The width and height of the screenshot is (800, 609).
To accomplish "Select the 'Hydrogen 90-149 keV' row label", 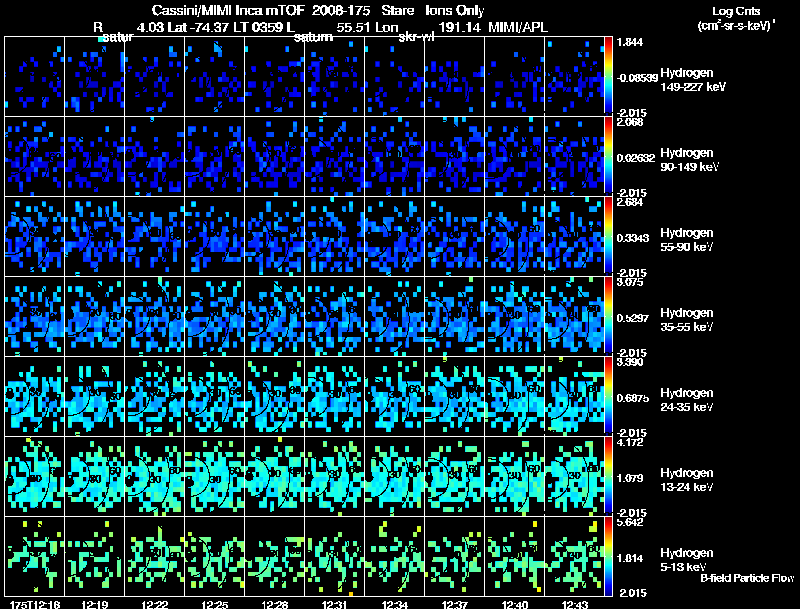I will pos(689,160).
